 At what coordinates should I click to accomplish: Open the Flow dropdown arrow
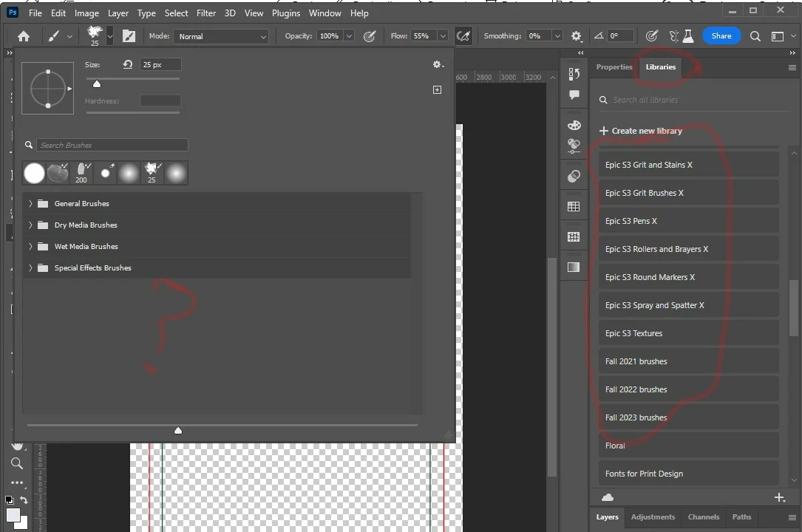click(x=443, y=36)
